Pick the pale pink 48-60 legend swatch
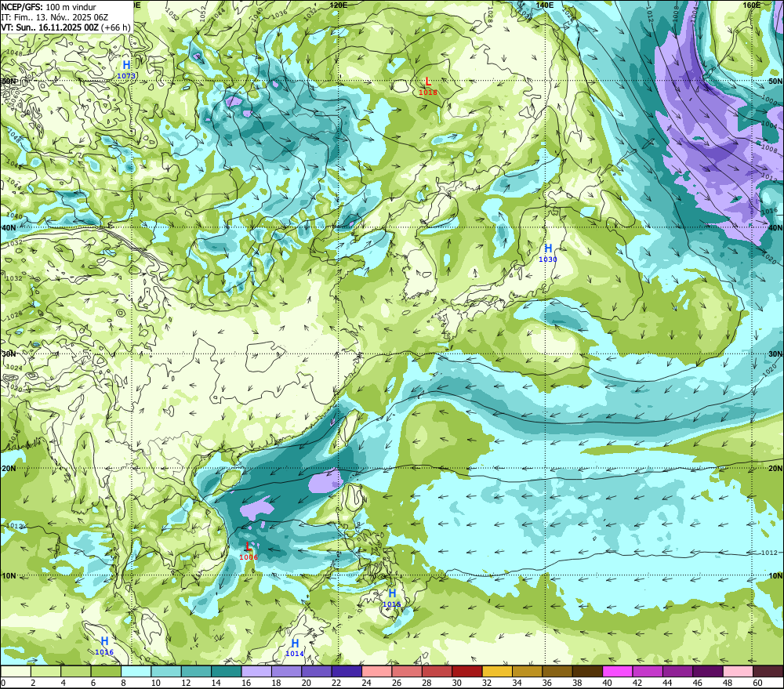 (738, 672)
